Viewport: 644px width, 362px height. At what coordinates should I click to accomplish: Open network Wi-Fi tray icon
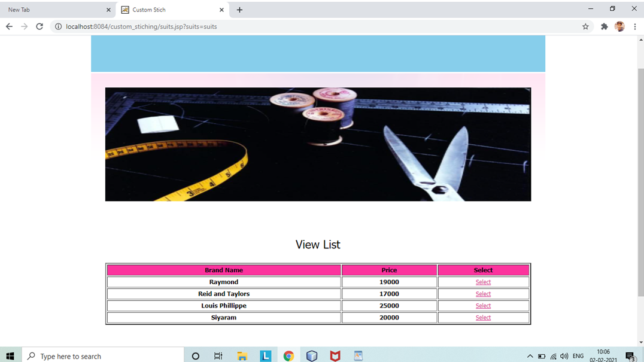click(x=553, y=356)
